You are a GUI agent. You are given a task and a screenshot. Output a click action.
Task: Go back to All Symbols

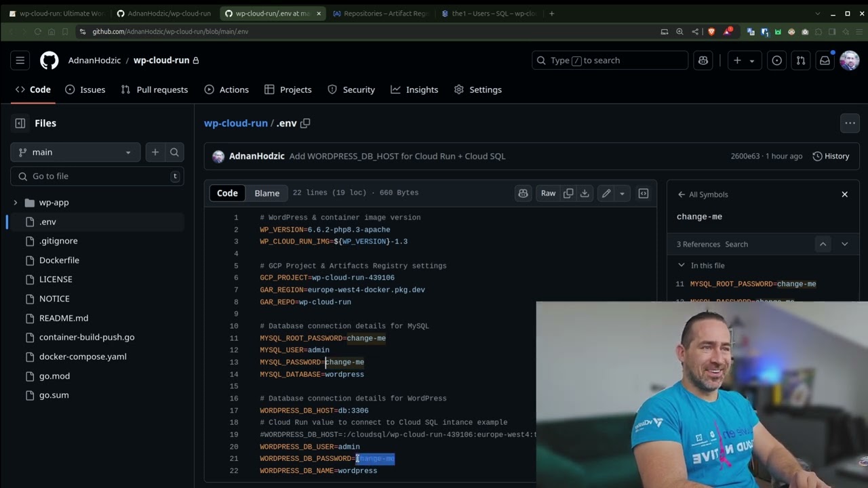point(703,195)
